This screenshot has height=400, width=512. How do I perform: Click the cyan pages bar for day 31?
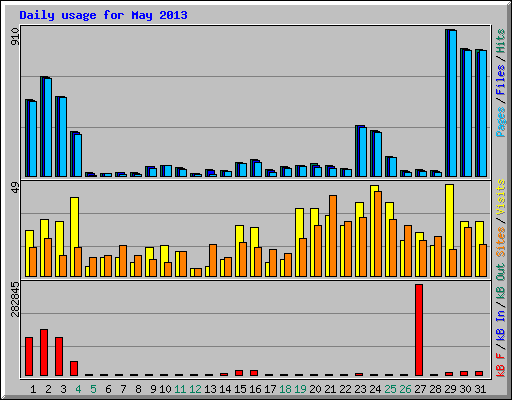tap(483, 114)
